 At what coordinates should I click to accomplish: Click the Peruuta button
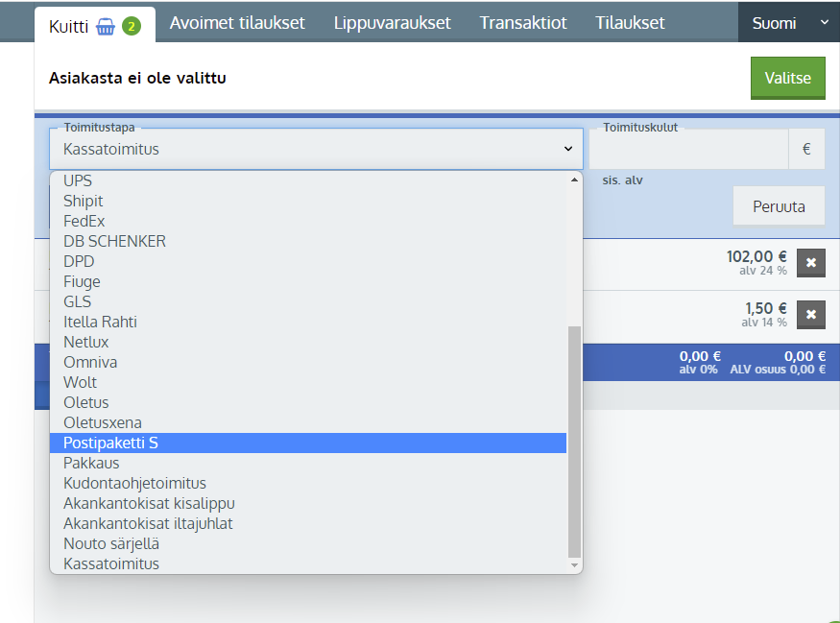click(x=779, y=206)
